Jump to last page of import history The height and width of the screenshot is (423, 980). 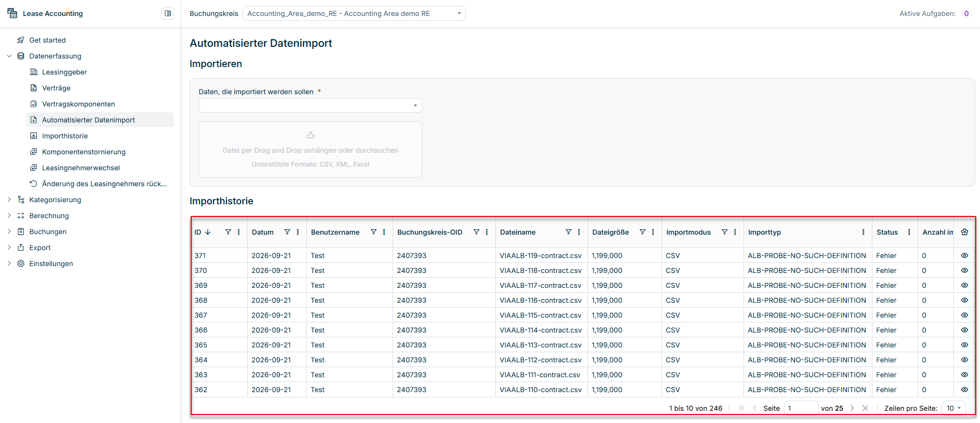(x=864, y=408)
